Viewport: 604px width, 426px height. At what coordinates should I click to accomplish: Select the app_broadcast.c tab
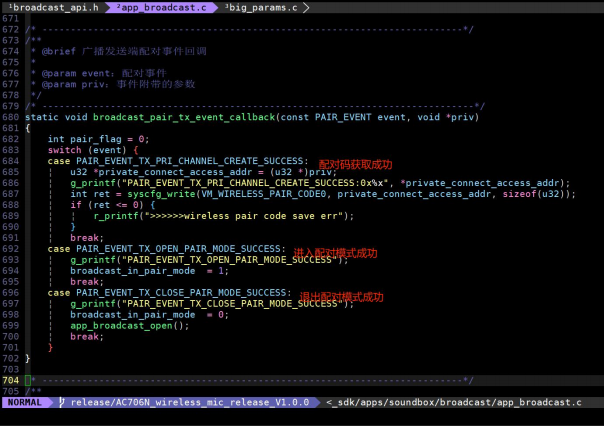(162, 7)
